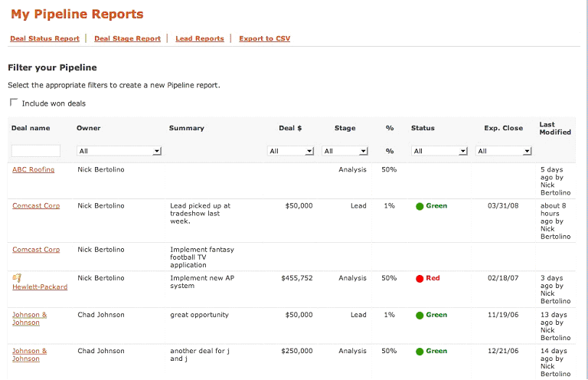
Task: Open Johnson & Johnson another deal link
Action: (x=30, y=355)
